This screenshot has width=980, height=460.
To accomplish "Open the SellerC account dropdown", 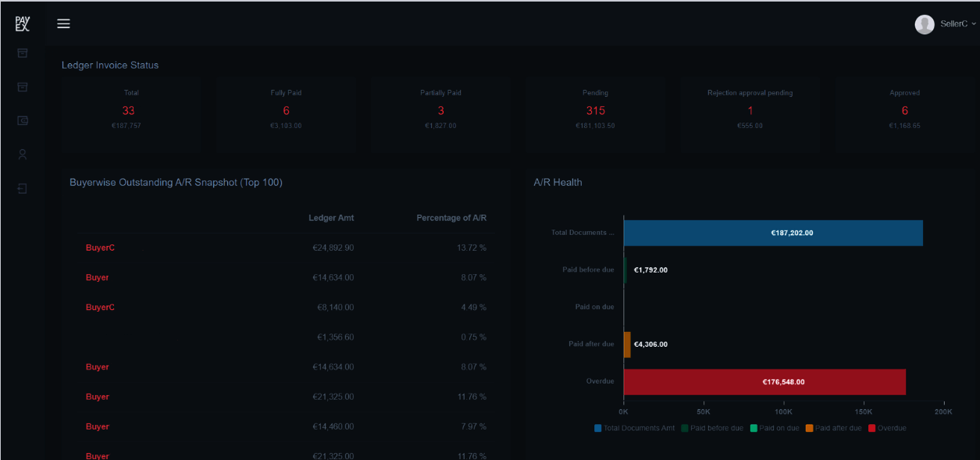I will coord(953,24).
